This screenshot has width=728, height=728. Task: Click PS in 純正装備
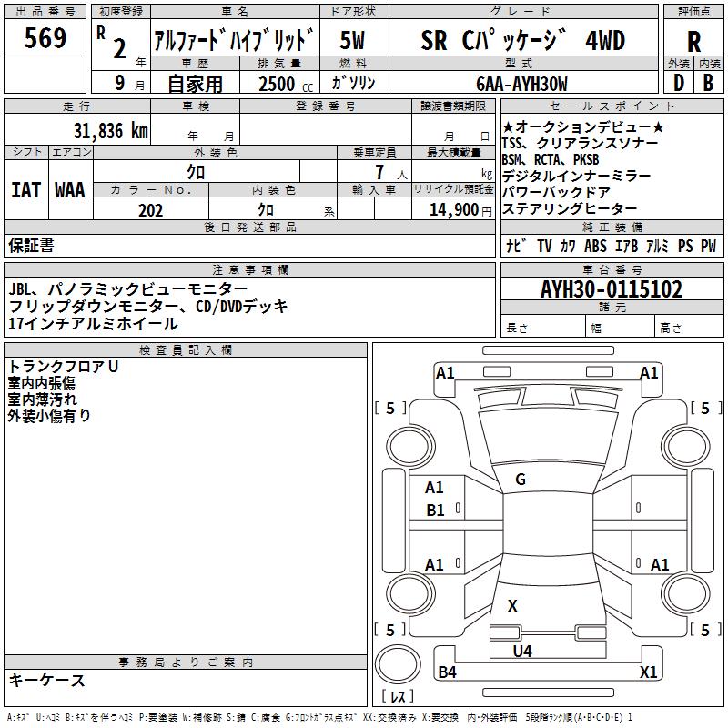point(685,246)
